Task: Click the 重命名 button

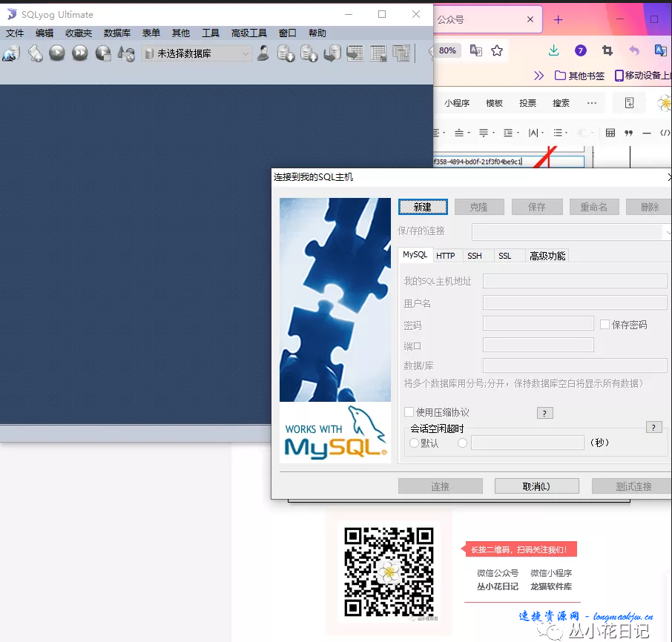Action: coord(594,207)
